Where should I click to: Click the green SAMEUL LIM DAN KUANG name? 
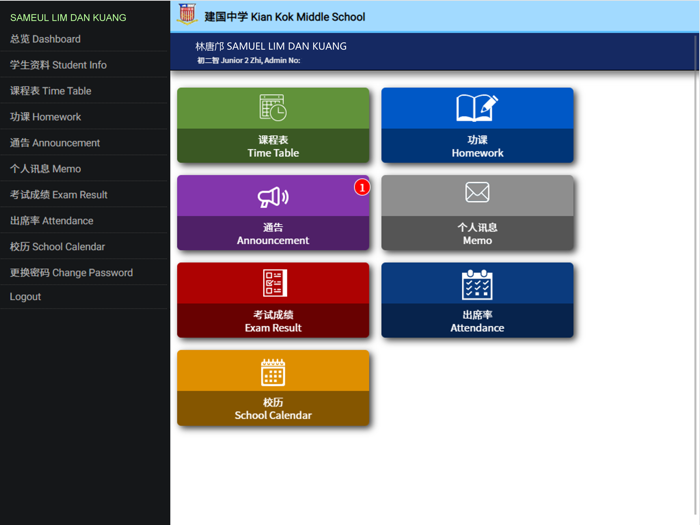click(x=68, y=17)
